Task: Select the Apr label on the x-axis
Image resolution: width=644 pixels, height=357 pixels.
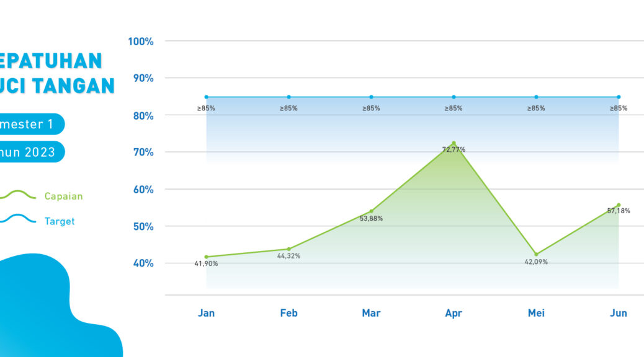Action: (x=454, y=313)
